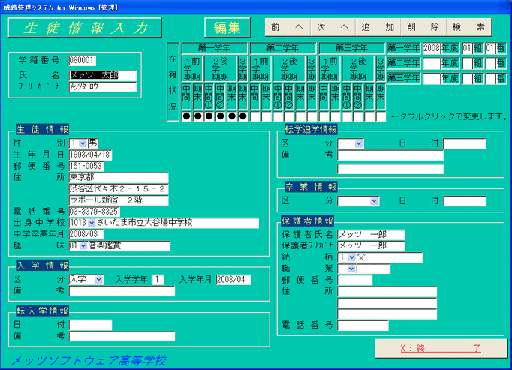The height and width of the screenshot is (370, 512).
Task: Click the 保護者氏名 (guardian name) field
Action: click(371, 235)
